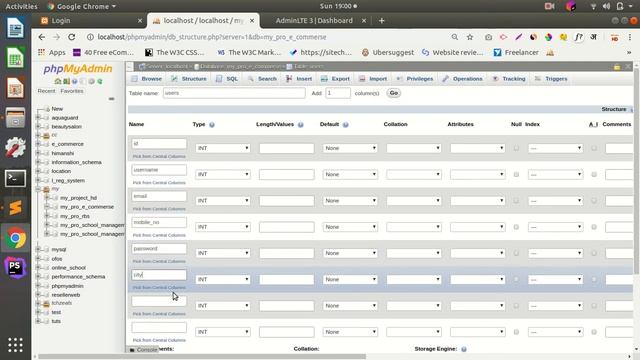Screen dimensions: 640x360
Task: Bookmark this page with the star icon
Action: click(x=470, y=37)
